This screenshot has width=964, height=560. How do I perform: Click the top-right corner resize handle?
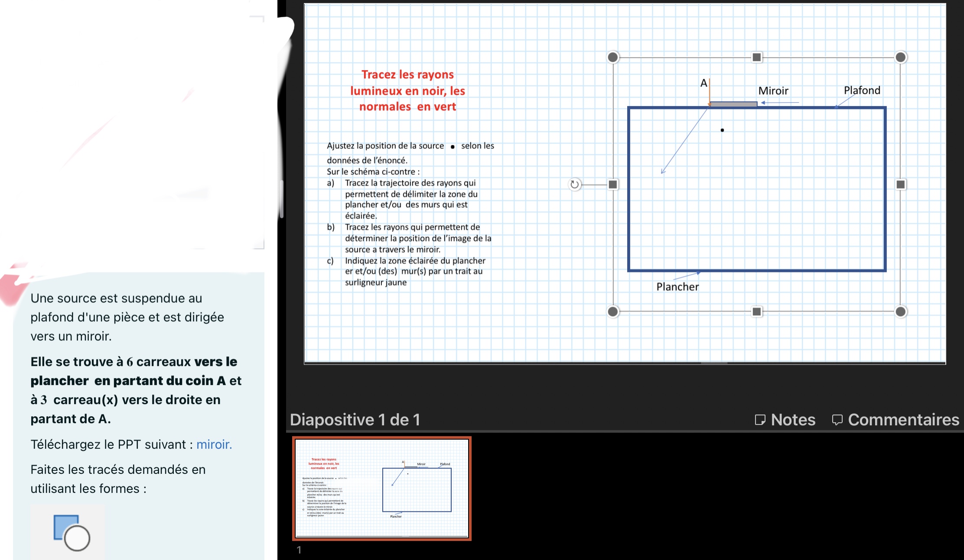click(x=901, y=57)
